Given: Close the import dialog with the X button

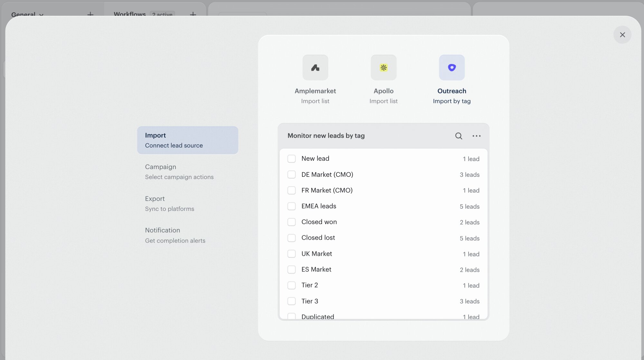Looking at the screenshot, I should click(x=622, y=35).
